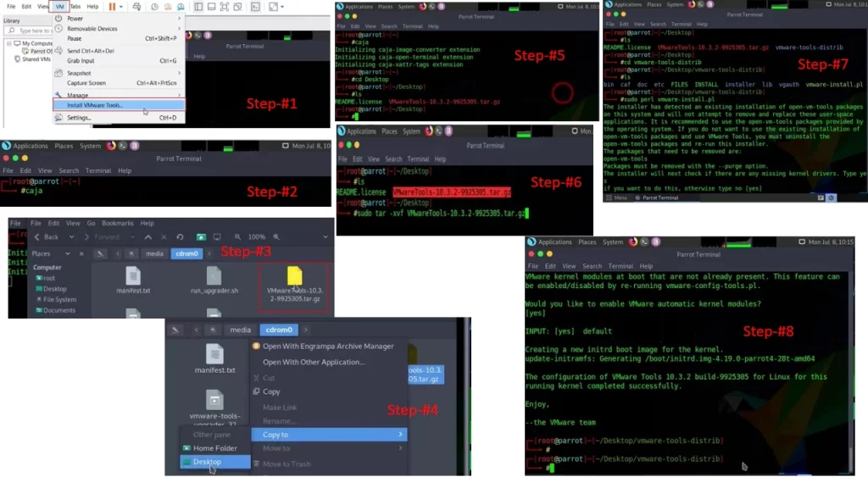Open Bookmarks menu in Caja
The height and width of the screenshot is (488, 868).
pos(117,224)
